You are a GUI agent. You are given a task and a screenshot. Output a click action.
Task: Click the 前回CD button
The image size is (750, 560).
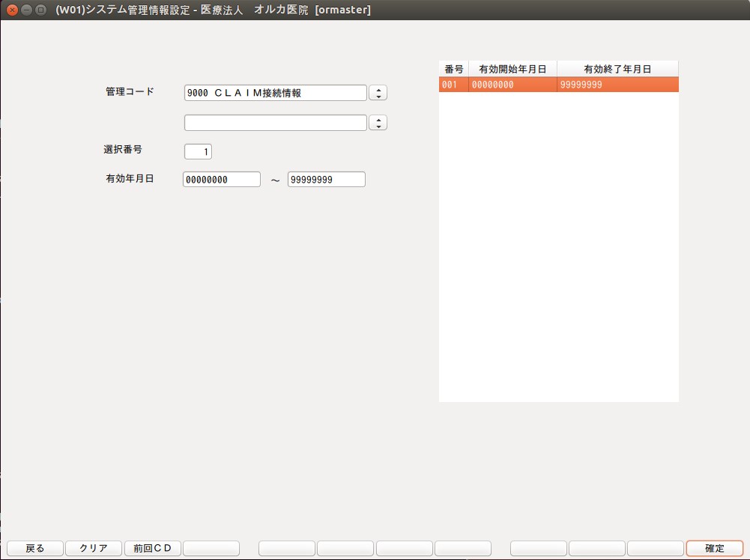tap(153, 548)
